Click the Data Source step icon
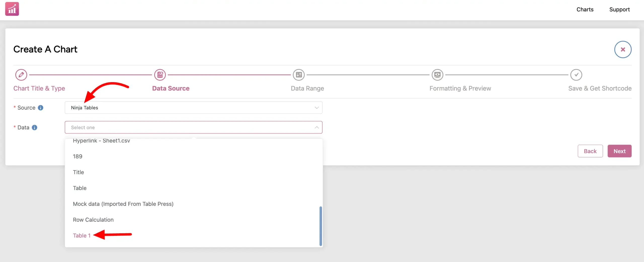Screen dimensions: 644x262 [160, 75]
